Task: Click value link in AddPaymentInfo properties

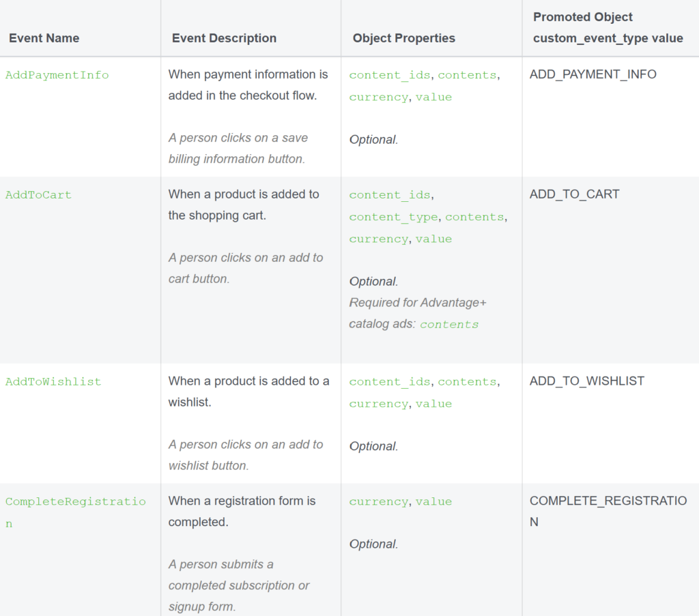Action: click(x=433, y=97)
